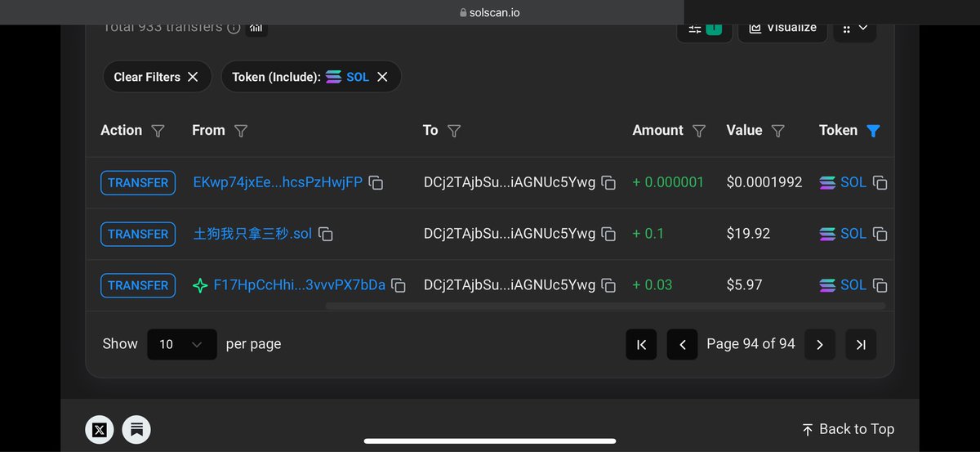This screenshot has height=452, width=980.
Task: Open the 土狗我只拿三秒.sol account link
Action: tap(252, 234)
